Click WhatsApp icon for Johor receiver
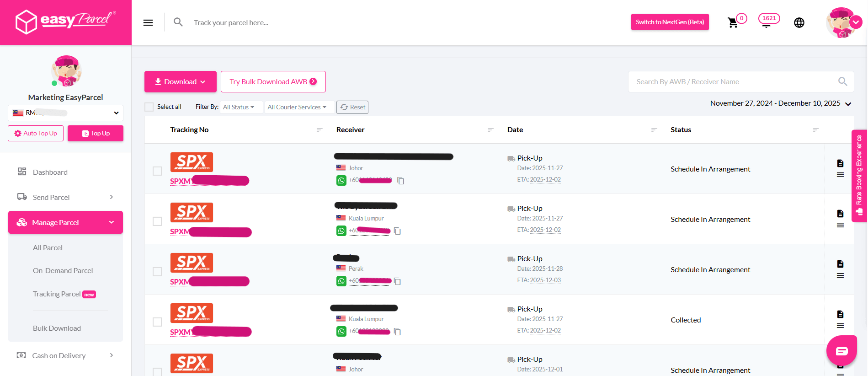 click(x=341, y=181)
